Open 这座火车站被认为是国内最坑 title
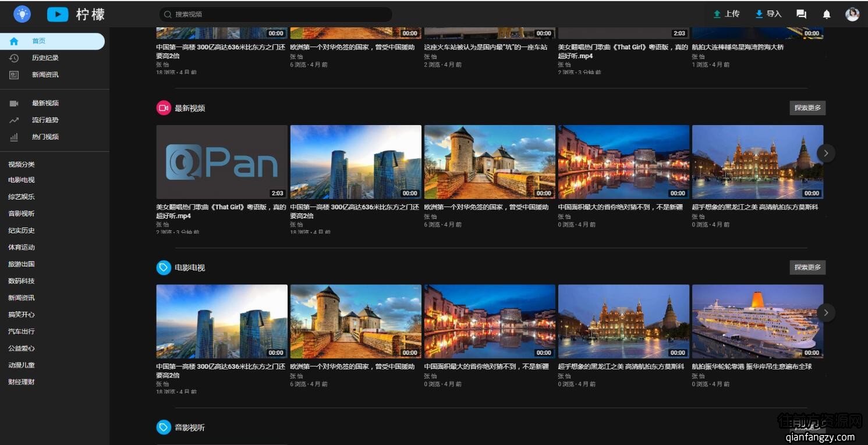 click(486, 47)
